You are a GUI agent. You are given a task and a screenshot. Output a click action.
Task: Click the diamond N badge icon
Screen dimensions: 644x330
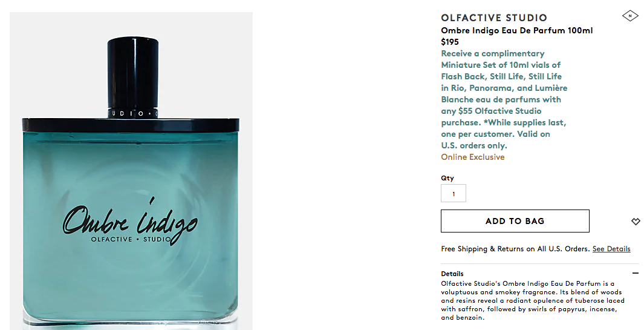click(630, 16)
